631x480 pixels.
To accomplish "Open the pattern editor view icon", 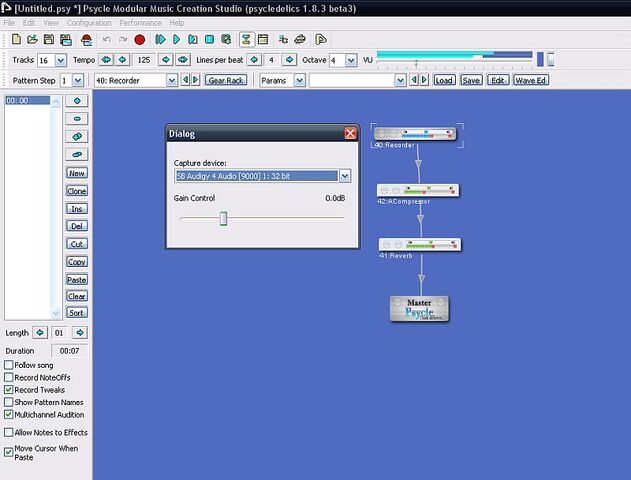I will click(263, 39).
